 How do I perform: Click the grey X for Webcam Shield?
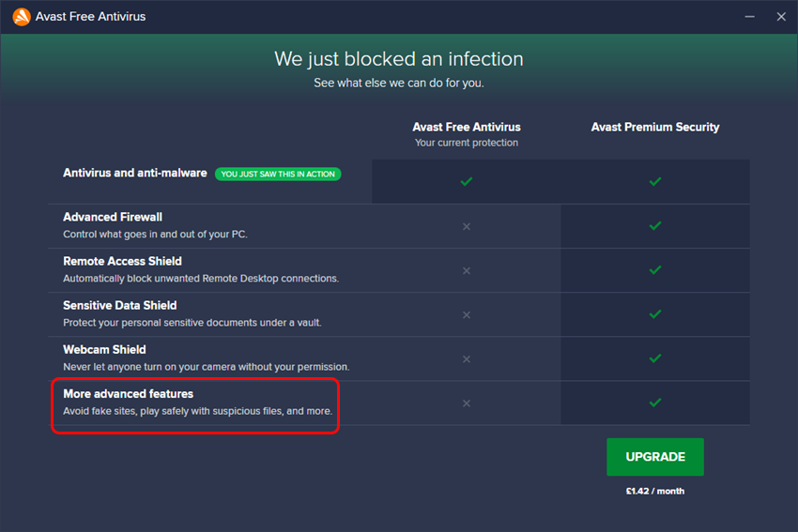[467, 358]
